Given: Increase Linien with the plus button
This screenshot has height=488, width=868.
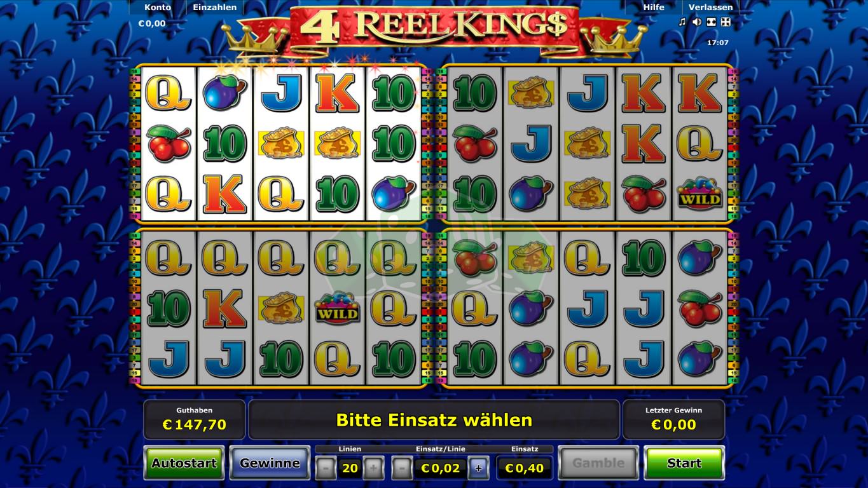Looking at the screenshot, I should click(373, 469).
